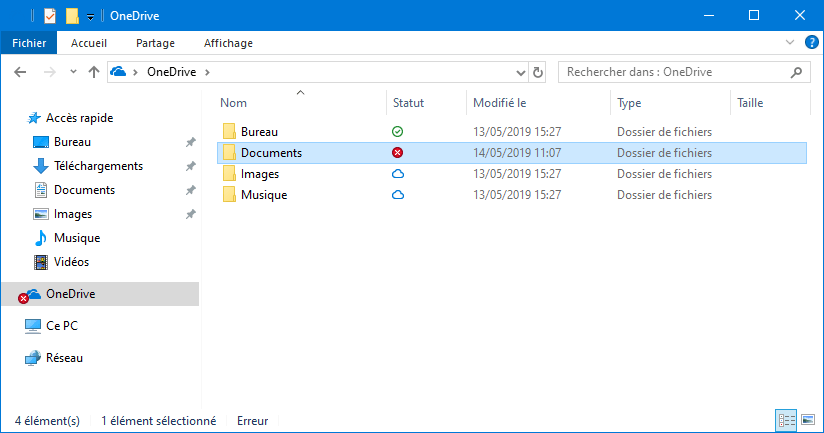824x433 pixels.
Task: Switch to the details view layout
Action: (786, 420)
